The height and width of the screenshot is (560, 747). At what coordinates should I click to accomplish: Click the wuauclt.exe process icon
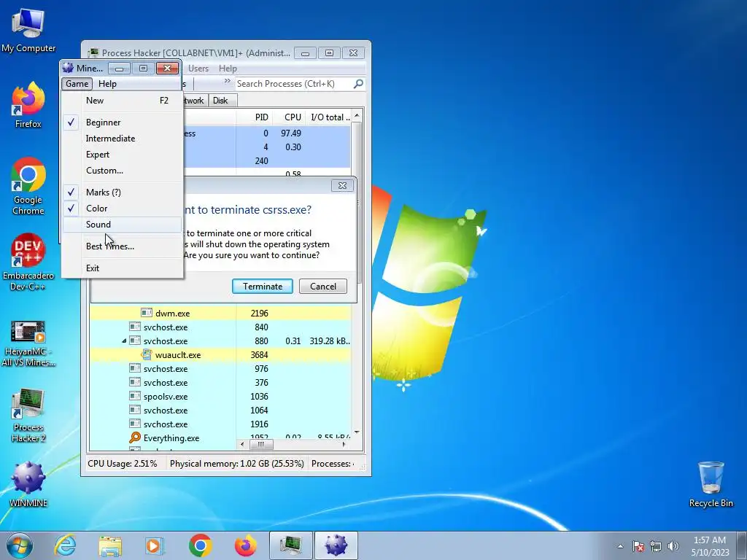tap(146, 355)
